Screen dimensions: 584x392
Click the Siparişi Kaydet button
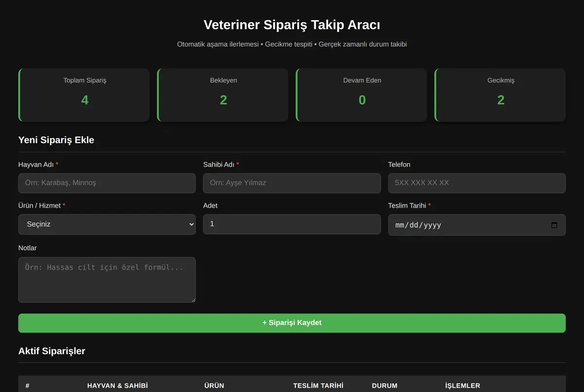click(x=292, y=323)
